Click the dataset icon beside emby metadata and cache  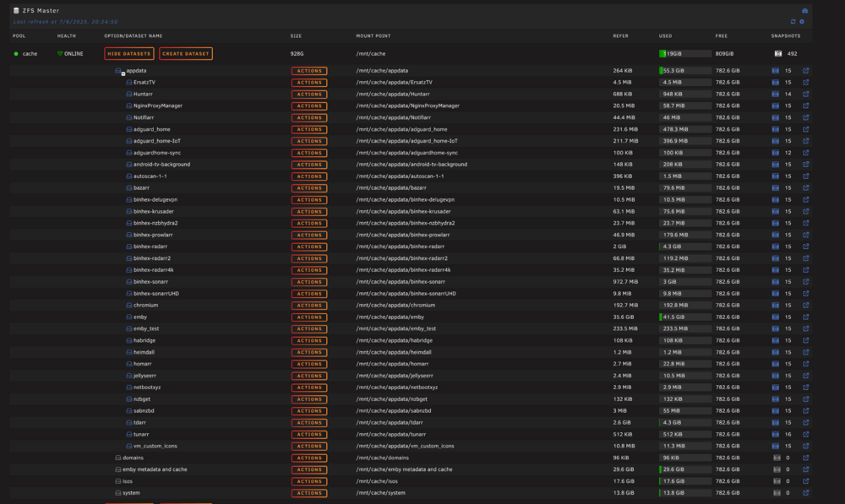coord(118,469)
